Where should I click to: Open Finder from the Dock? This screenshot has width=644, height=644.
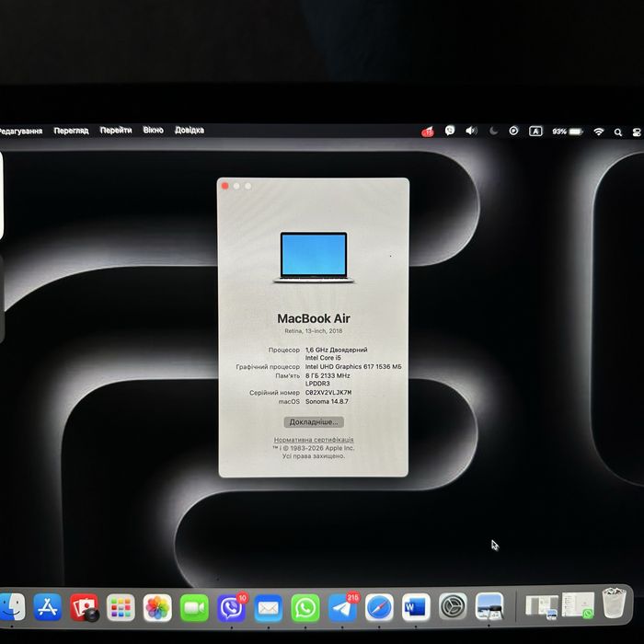[x=12, y=607]
